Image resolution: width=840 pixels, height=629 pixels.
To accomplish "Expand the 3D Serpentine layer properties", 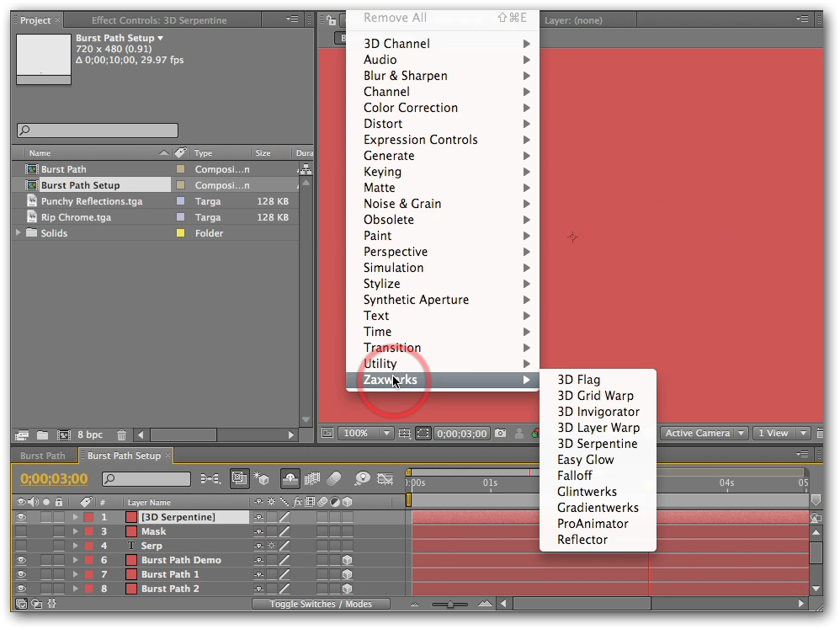I will (76, 517).
